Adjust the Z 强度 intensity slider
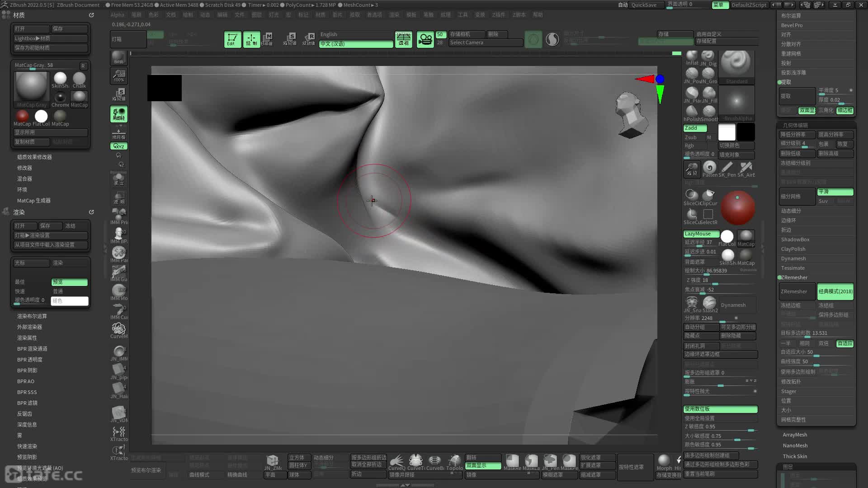Screen dimensions: 868x488 coord(720,281)
